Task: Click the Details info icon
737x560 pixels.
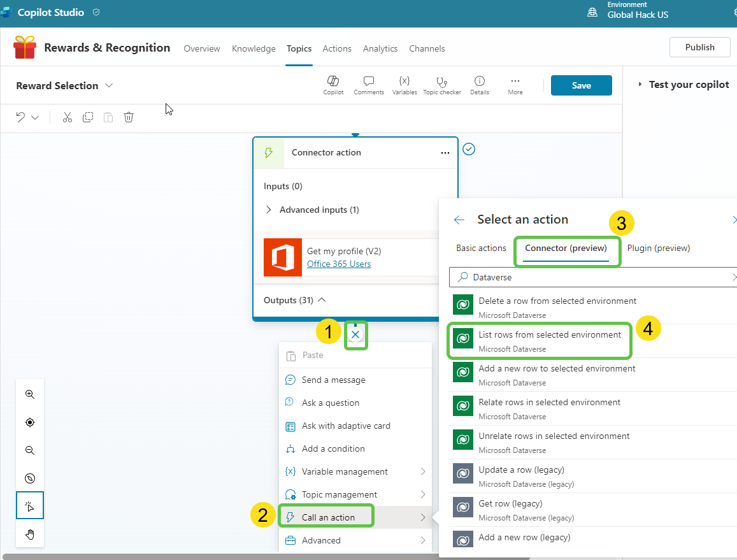Action: [x=480, y=81]
